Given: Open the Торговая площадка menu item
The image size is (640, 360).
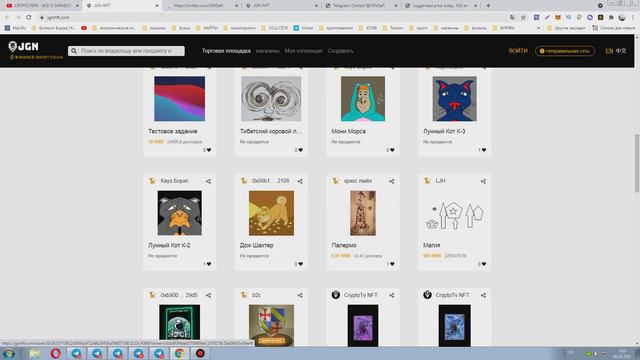Looking at the screenshot, I should (x=226, y=51).
